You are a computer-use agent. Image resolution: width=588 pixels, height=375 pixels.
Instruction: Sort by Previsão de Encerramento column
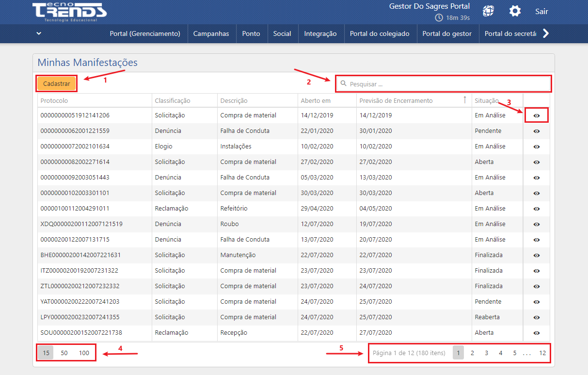396,100
